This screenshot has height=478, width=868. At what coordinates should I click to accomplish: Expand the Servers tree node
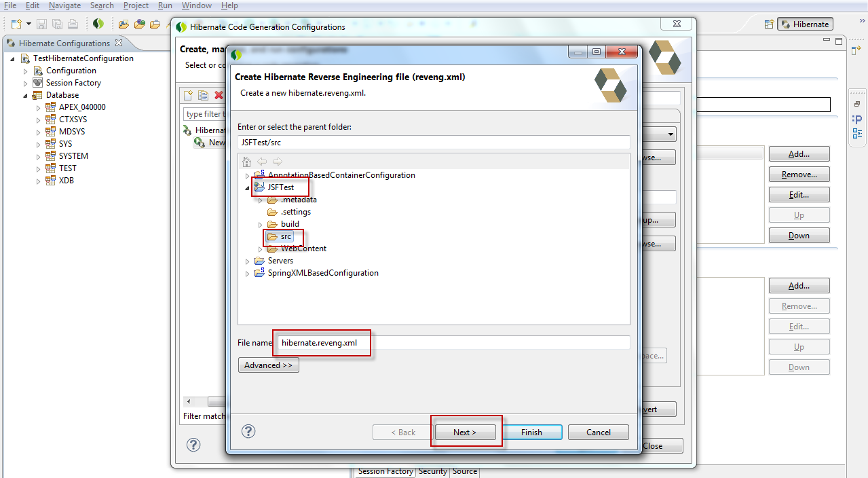(247, 261)
